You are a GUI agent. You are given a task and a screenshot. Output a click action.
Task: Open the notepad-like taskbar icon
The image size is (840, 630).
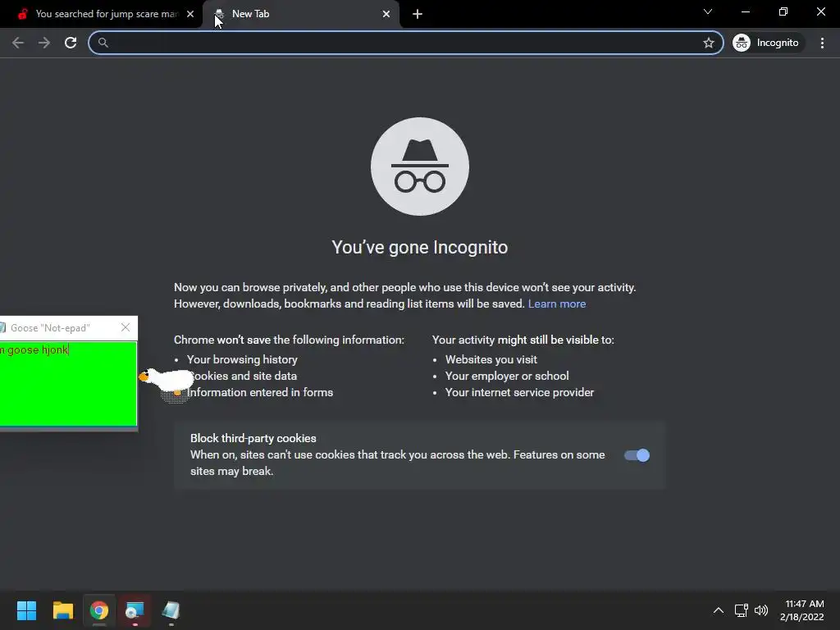[x=171, y=610]
